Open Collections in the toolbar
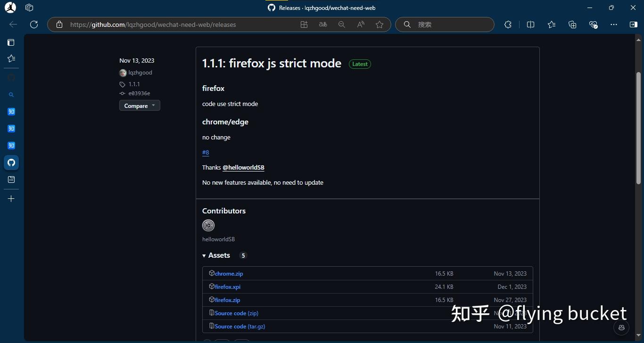 (572, 24)
